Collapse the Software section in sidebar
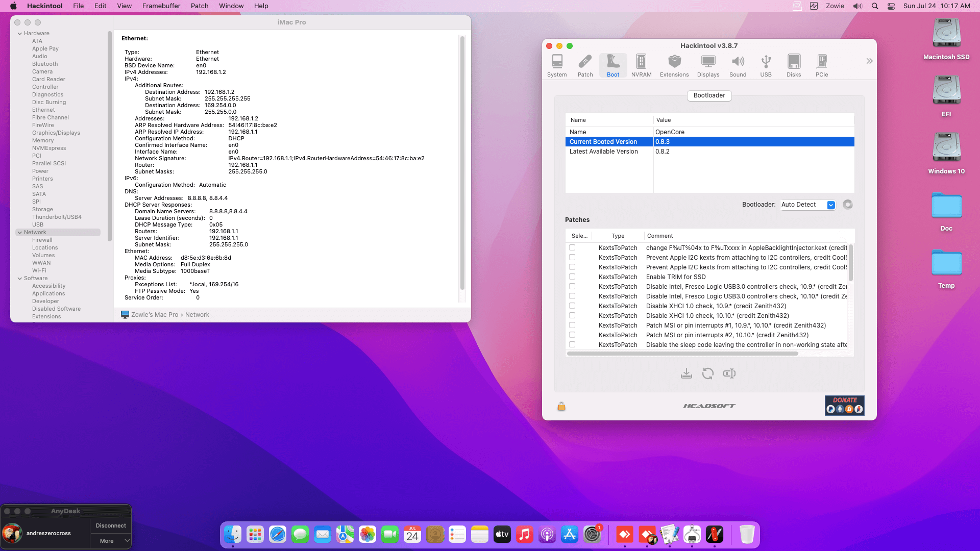Screen dimensions: 980x551 (20, 279)
